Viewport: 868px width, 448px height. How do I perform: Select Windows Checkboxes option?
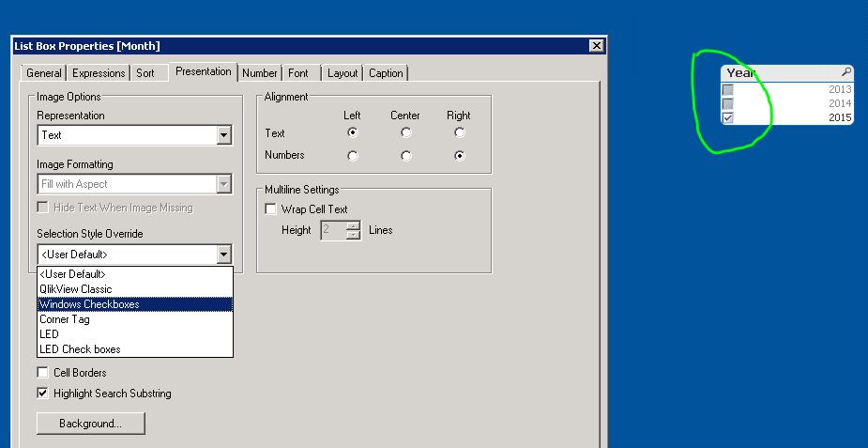tap(135, 304)
